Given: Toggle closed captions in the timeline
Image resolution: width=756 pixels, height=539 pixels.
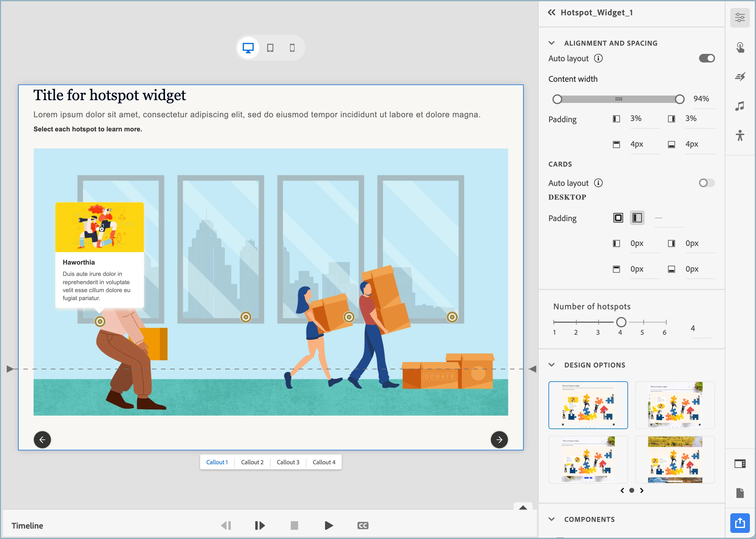Looking at the screenshot, I should click(363, 526).
